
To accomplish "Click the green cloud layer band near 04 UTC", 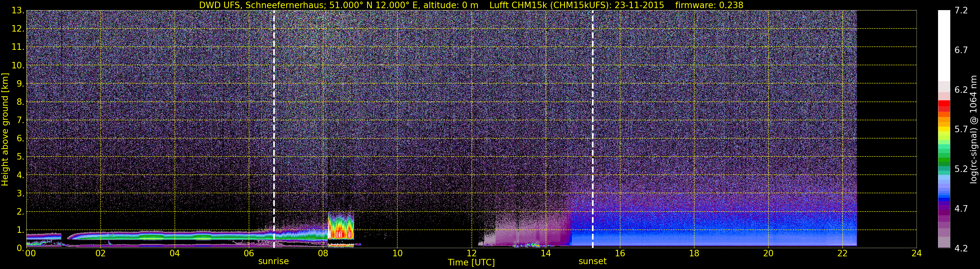I will click(x=175, y=237).
